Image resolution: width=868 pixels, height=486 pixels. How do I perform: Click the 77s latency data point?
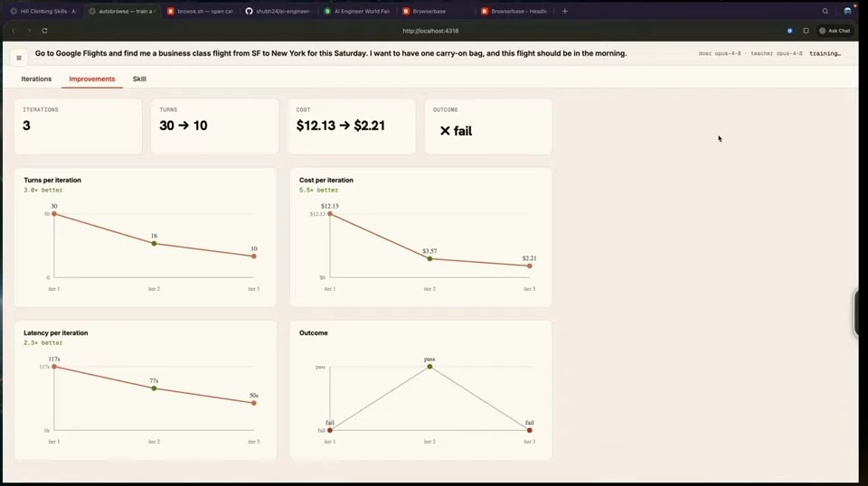click(155, 388)
